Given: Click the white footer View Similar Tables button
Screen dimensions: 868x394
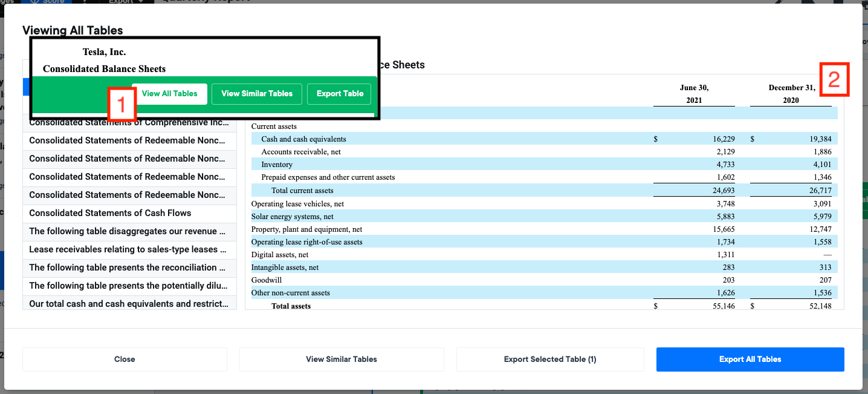Looking at the screenshot, I should pos(342,359).
